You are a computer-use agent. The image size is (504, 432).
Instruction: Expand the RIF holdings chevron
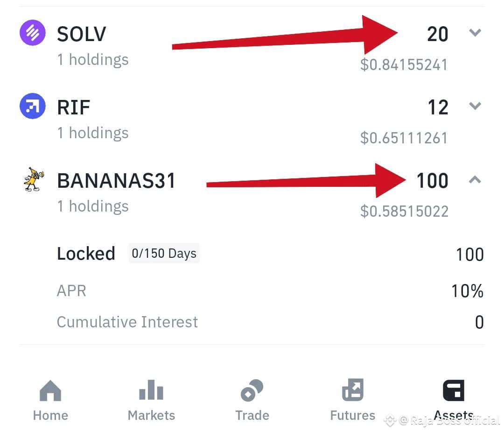[475, 106]
